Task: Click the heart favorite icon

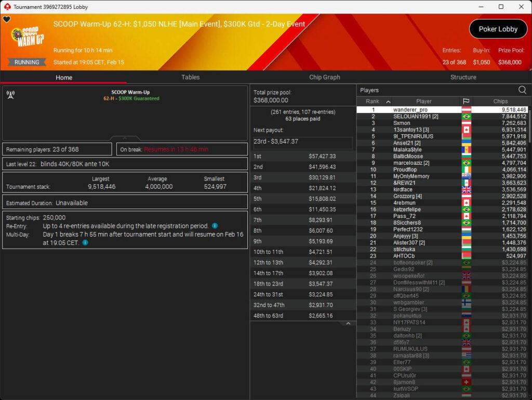Action: point(7,20)
